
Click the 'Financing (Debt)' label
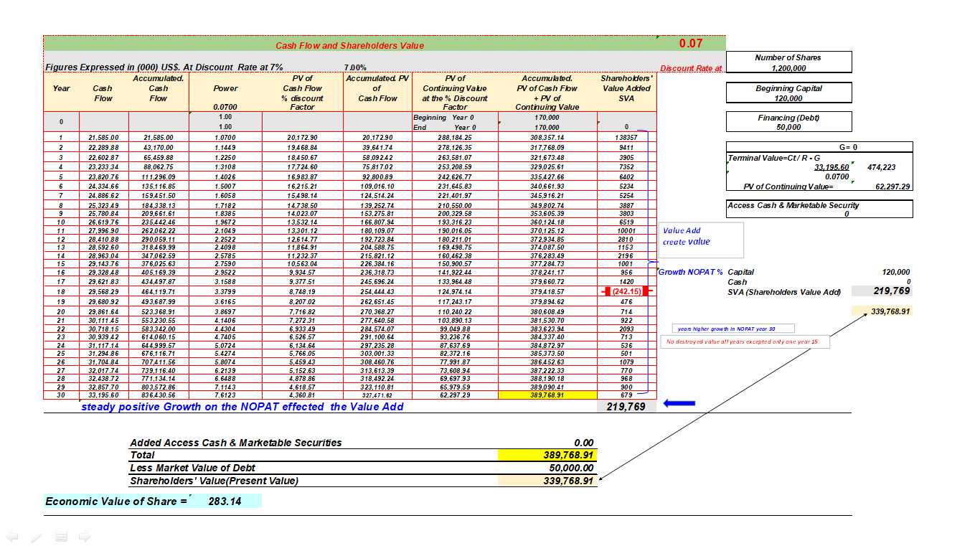point(788,118)
